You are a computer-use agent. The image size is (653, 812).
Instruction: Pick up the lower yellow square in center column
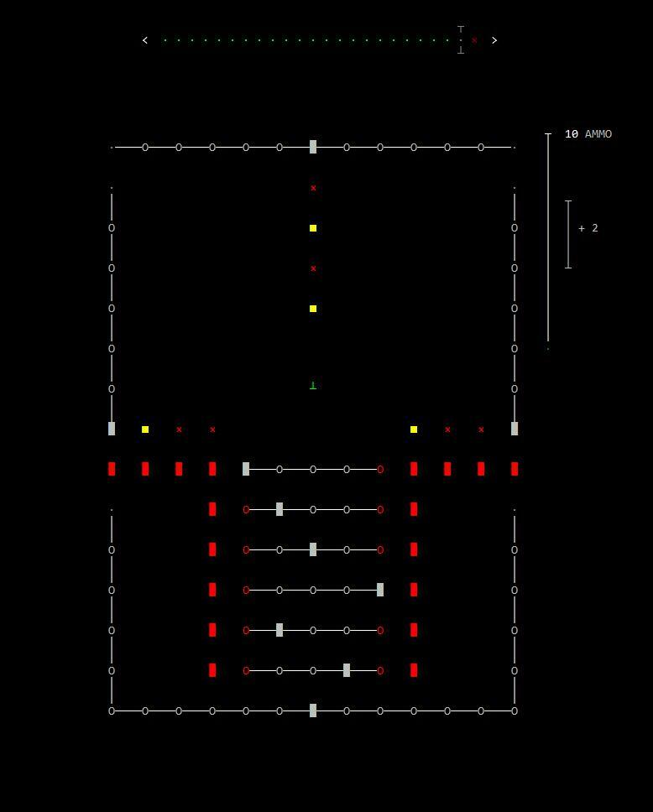click(313, 309)
